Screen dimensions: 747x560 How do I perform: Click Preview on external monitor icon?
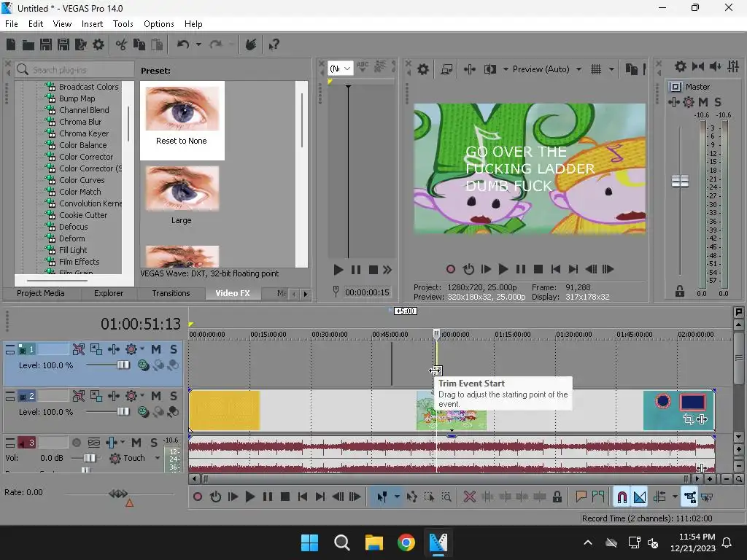click(x=446, y=69)
